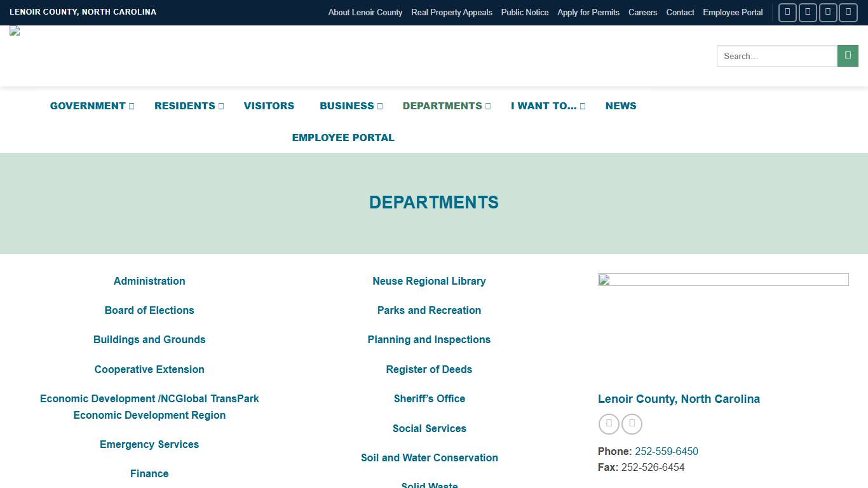Click the first social media icon in header
868x488 pixels.
point(787,12)
